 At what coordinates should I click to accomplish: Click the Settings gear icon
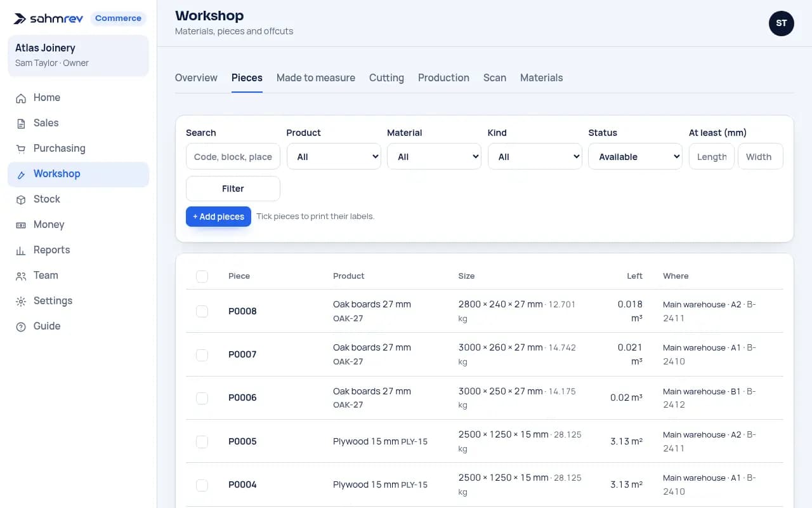(x=21, y=301)
